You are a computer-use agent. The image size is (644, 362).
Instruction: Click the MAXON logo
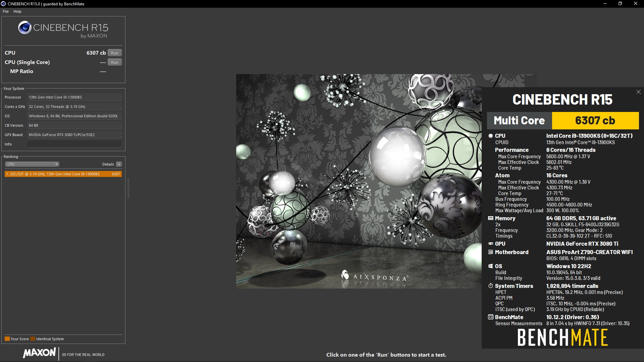[x=40, y=353]
